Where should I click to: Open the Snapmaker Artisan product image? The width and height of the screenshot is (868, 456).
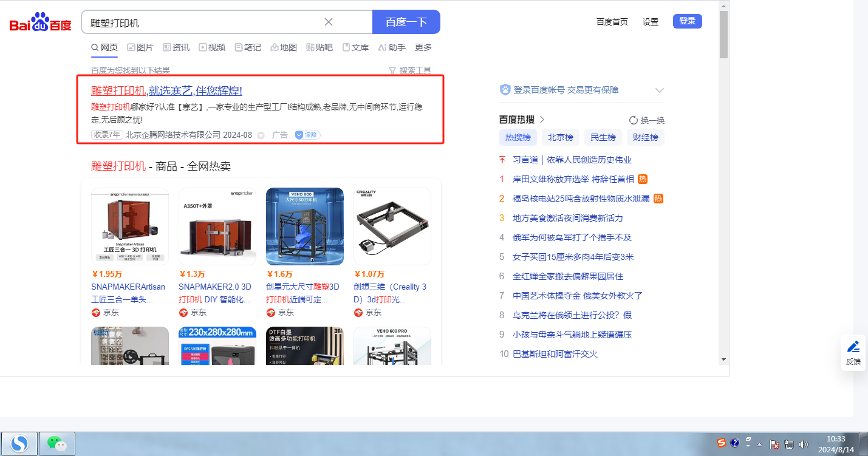130,226
